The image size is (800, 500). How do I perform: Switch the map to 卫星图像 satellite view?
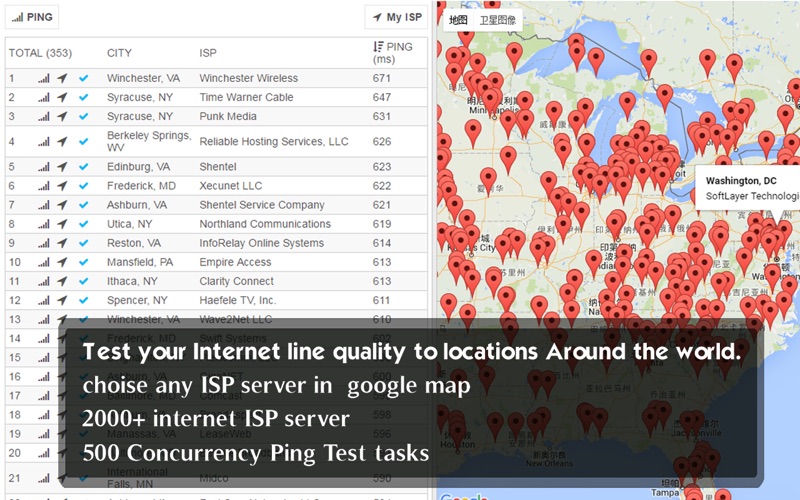click(497, 20)
